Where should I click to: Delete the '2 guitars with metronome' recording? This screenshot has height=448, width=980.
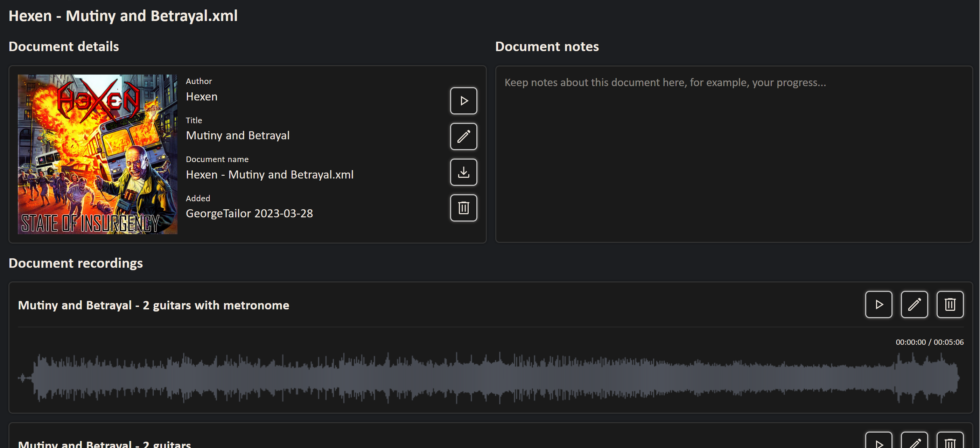(x=950, y=304)
